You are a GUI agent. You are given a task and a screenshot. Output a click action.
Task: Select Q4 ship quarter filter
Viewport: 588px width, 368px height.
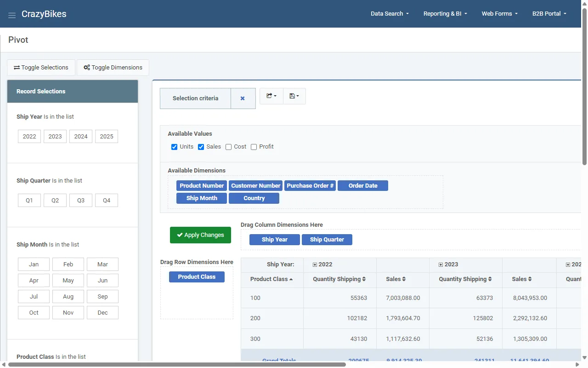[107, 201]
